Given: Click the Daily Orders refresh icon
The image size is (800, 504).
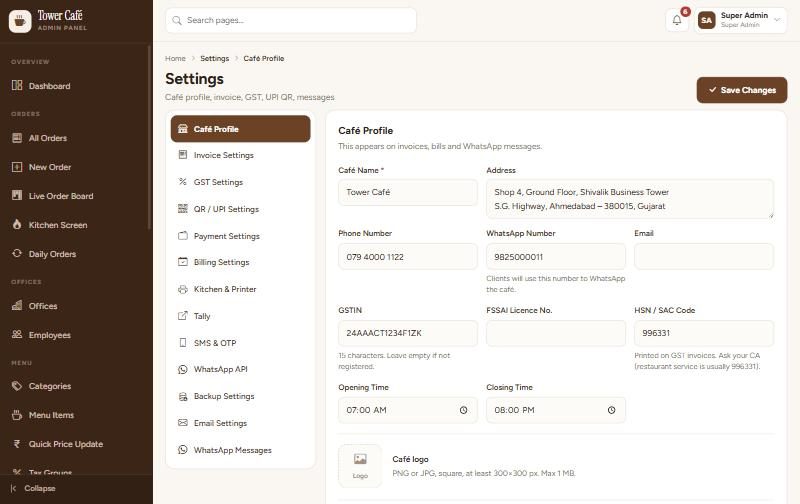Looking at the screenshot, I should 17,254.
